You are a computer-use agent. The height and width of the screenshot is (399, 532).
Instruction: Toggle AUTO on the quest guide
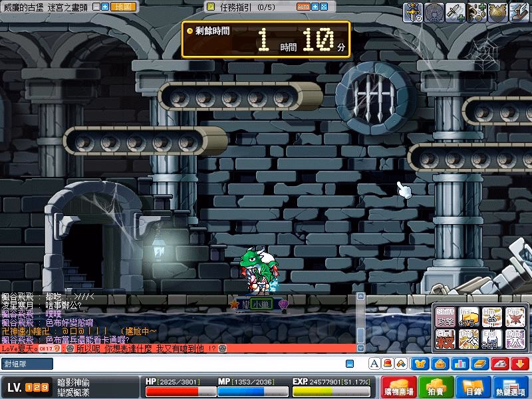click(303, 7)
